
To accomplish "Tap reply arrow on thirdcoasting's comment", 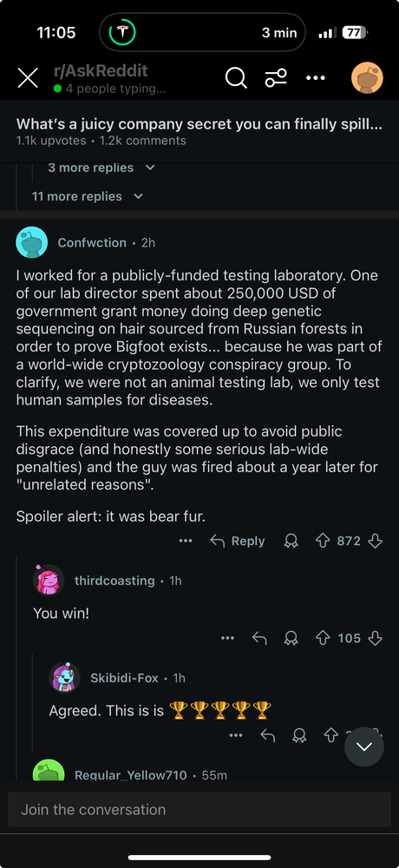I will click(259, 638).
